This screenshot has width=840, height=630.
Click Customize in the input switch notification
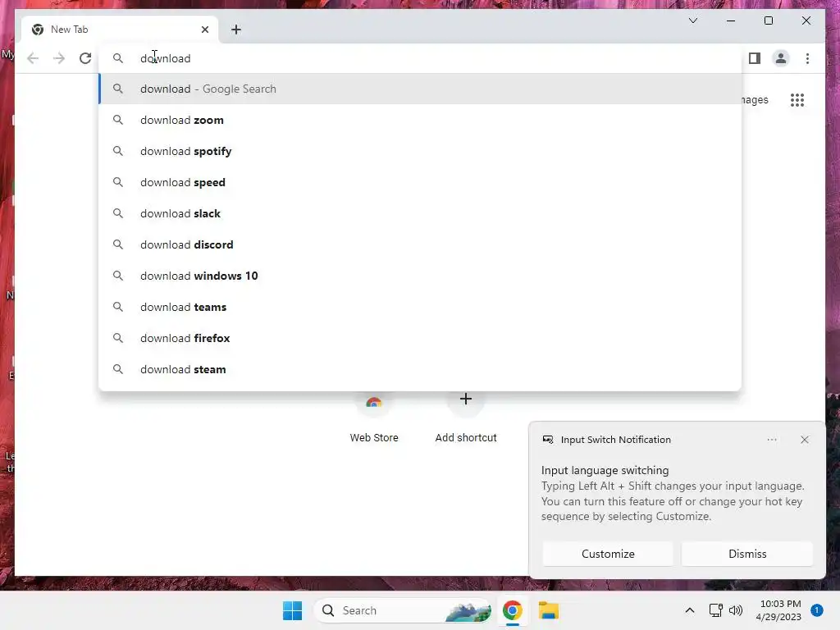(x=608, y=554)
